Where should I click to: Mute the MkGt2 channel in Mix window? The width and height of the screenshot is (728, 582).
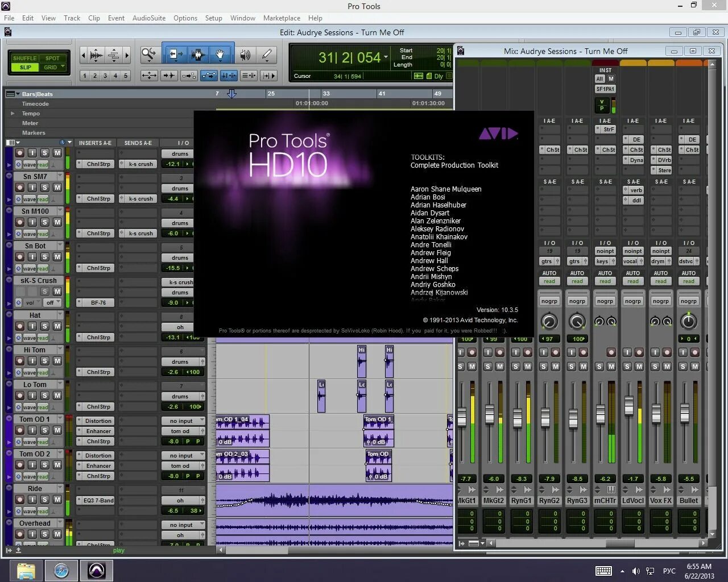(500, 367)
